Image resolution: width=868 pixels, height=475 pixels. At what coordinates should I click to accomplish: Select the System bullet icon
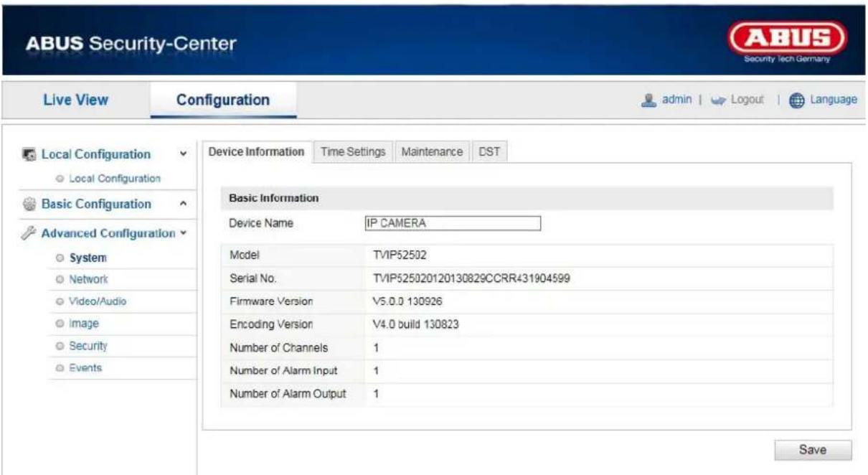(x=61, y=257)
